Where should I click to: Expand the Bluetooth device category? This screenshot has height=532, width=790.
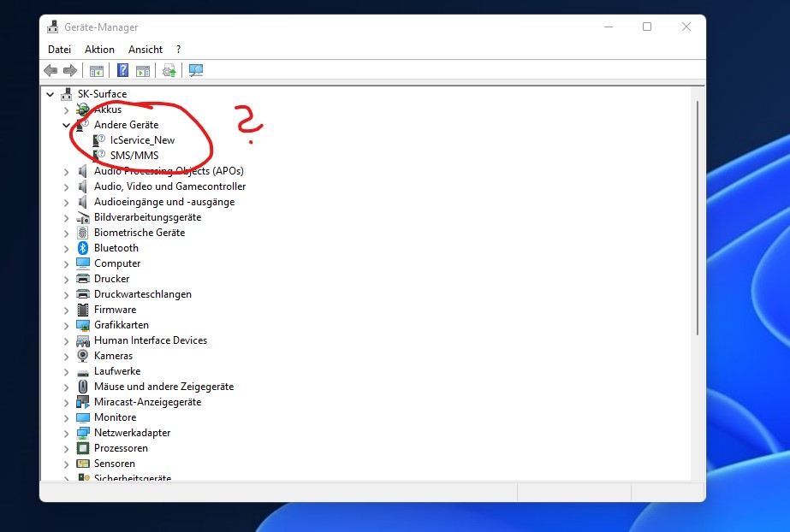tap(67, 248)
